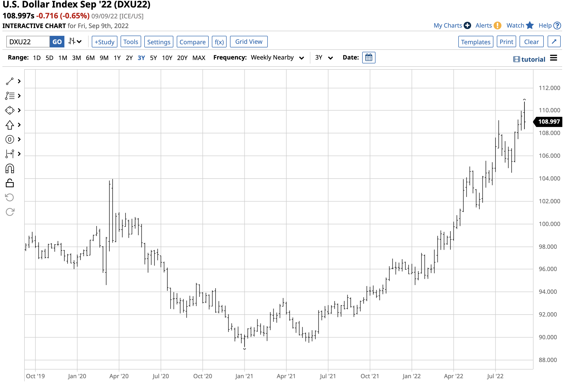Select the 1Y range option

click(x=117, y=58)
